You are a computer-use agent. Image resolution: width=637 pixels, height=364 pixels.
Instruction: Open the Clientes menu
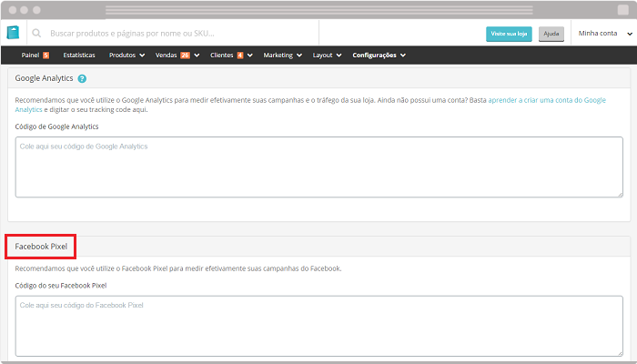click(222, 56)
